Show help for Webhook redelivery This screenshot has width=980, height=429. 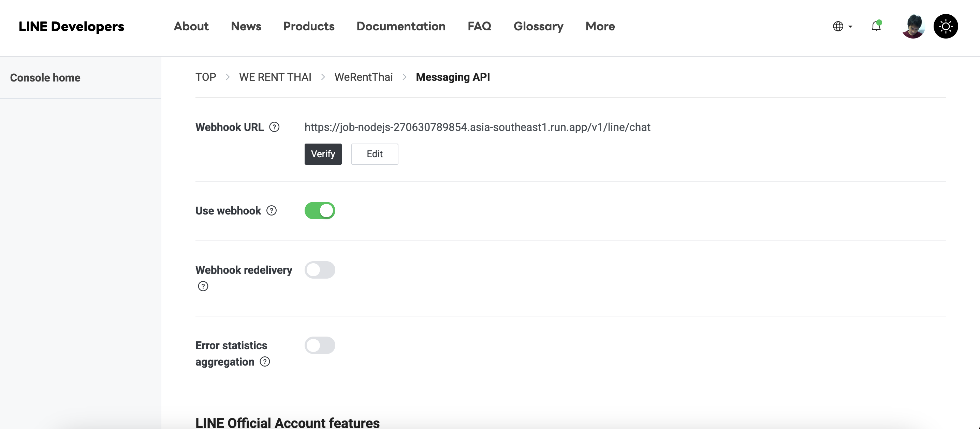pos(203,286)
